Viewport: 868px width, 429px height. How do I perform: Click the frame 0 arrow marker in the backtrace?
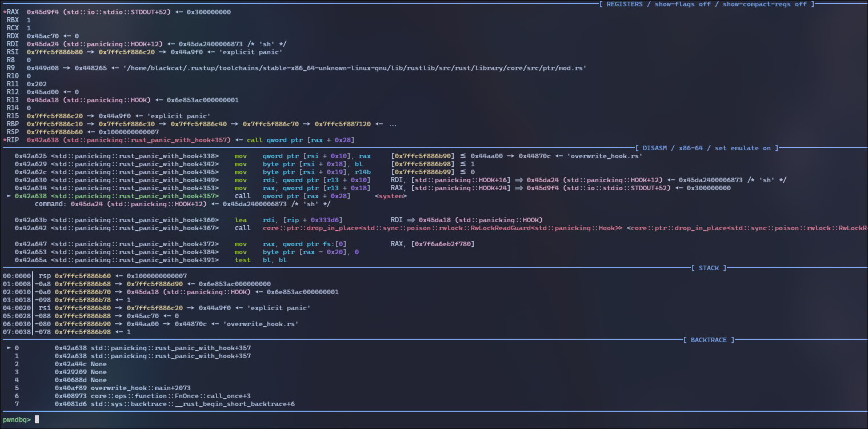[8, 348]
